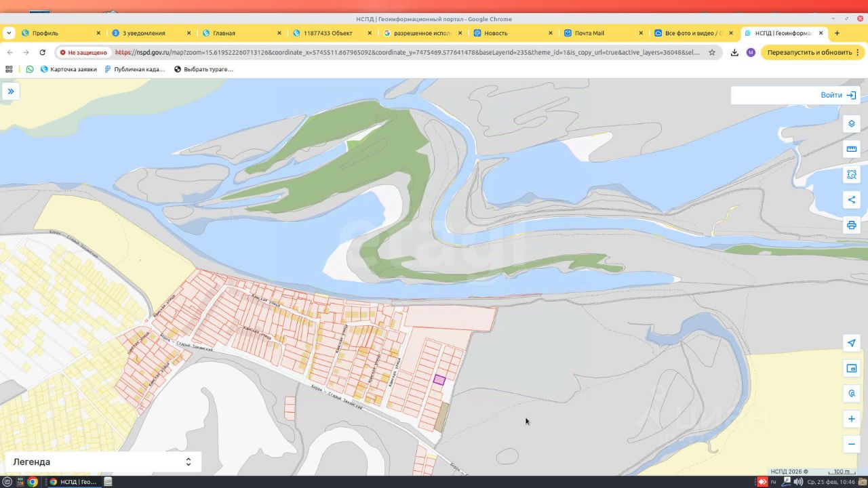Close the Почта Mail tab
This screenshot has height=488, width=868.
point(640,33)
